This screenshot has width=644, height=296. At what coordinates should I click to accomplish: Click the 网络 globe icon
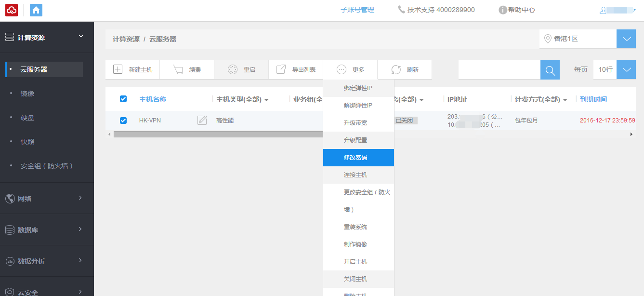10,198
